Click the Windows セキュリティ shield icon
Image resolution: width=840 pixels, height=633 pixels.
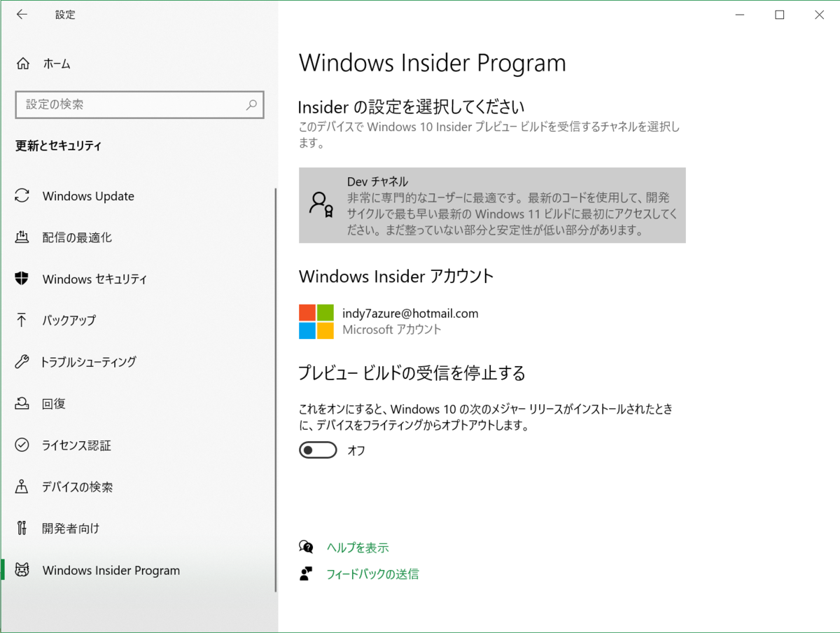pyautogui.click(x=22, y=279)
